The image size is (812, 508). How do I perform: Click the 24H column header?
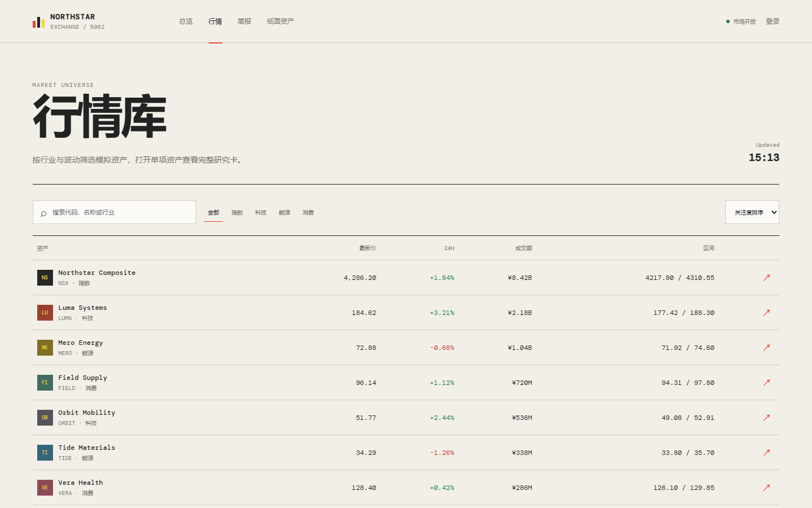tap(449, 248)
